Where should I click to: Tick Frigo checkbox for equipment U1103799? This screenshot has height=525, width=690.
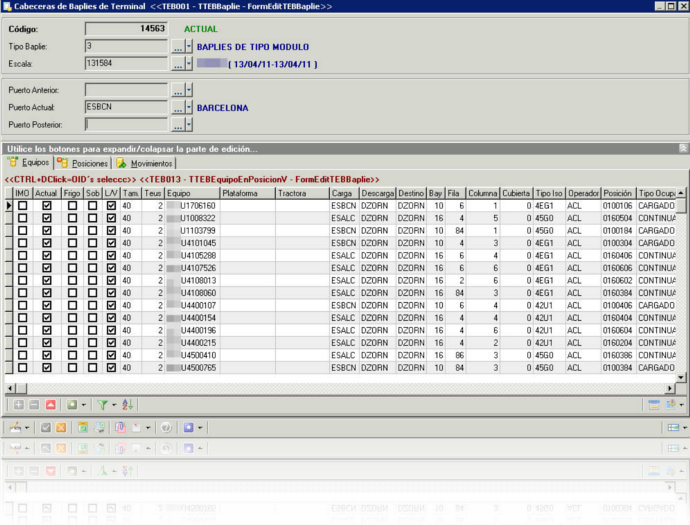point(72,230)
